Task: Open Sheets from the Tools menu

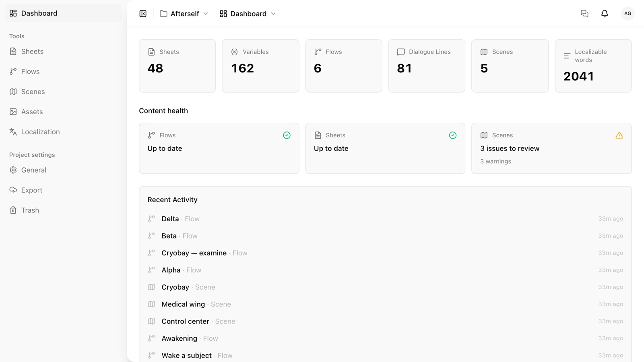Action: coord(64,51)
